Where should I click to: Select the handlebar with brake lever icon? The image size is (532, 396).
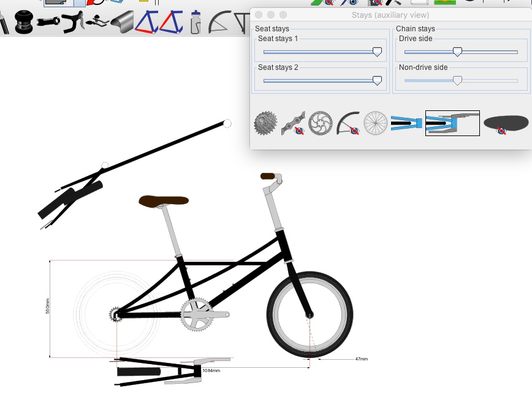tap(75, 22)
